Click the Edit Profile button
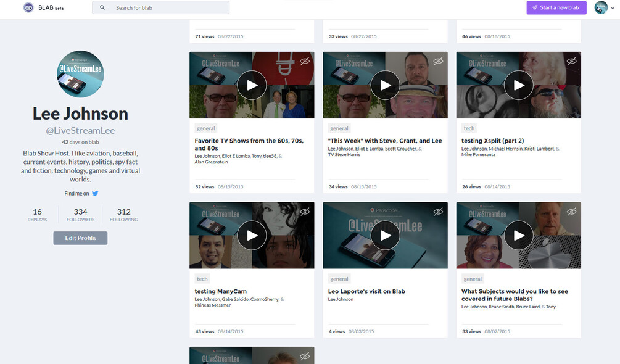This screenshot has height=364, width=620. pos(80,237)
